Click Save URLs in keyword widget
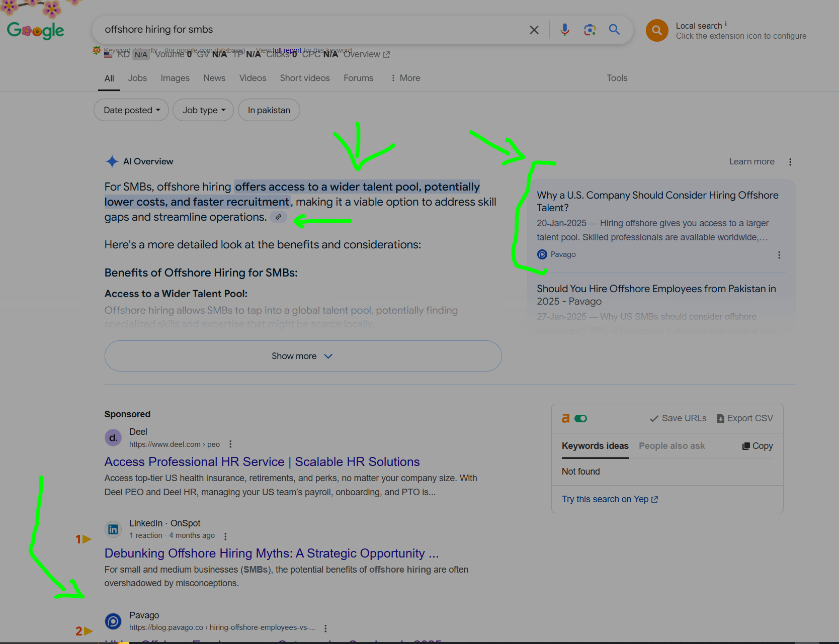The height and width of the screenshot is (644, 839). (678, 418)
